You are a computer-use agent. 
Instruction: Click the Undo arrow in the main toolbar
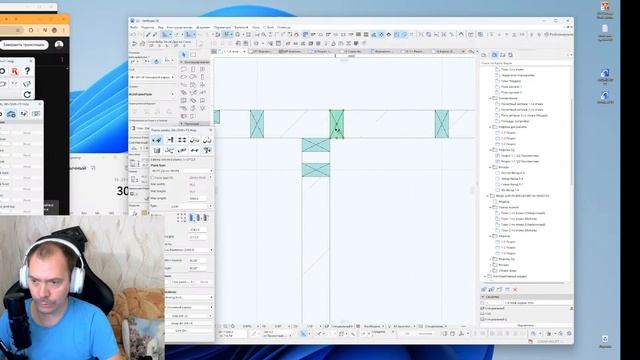click(133, 35)
